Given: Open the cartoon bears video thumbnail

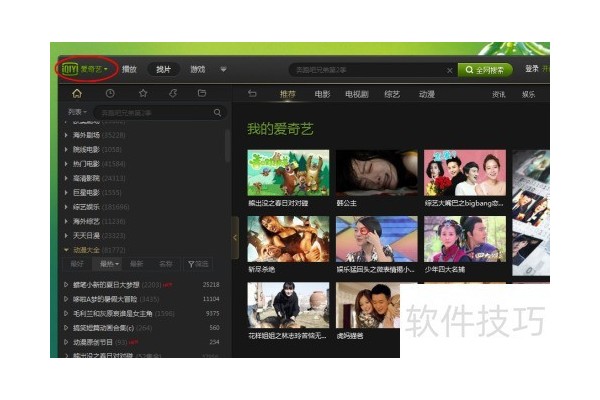Looking at the screenshot, I should [x=288, y=173].
